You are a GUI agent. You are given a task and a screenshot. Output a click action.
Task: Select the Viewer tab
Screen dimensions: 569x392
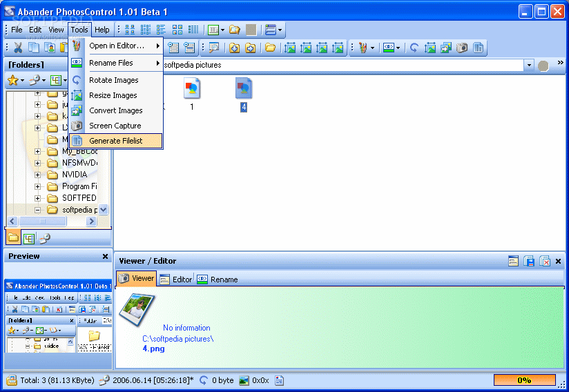point(137,279)
